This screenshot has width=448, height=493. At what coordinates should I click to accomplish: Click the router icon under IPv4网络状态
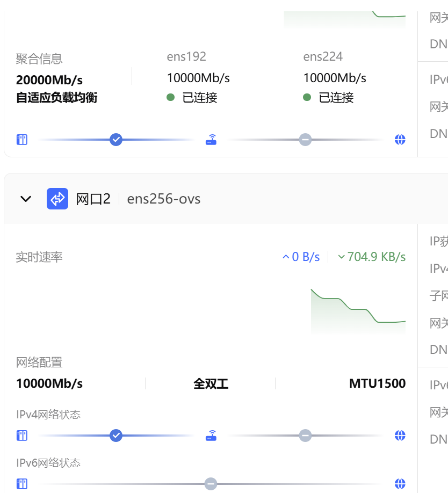(x=211, y=436)
